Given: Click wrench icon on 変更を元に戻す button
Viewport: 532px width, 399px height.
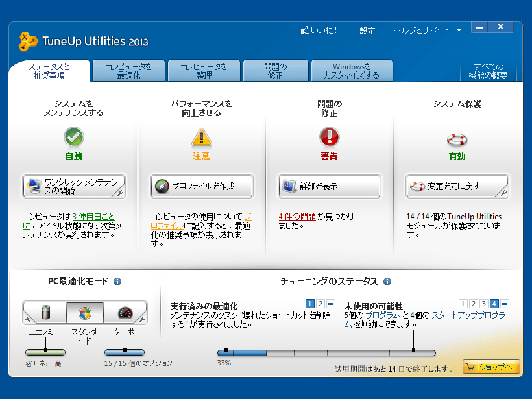Looking at the screenshot, I should point(504,193).
